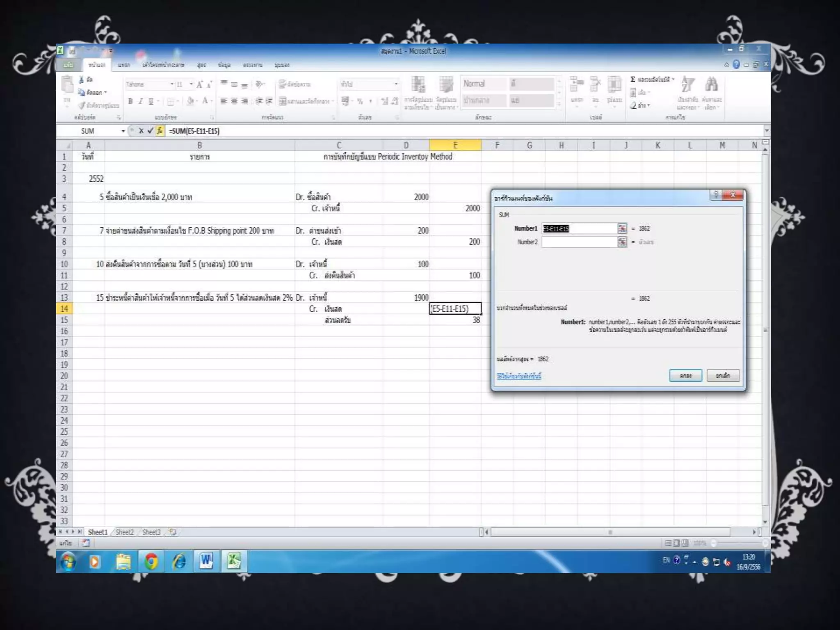This screenshot has height=630, width=840.
Task: Click the OK button in the function dialog
Action: point(685,375)
